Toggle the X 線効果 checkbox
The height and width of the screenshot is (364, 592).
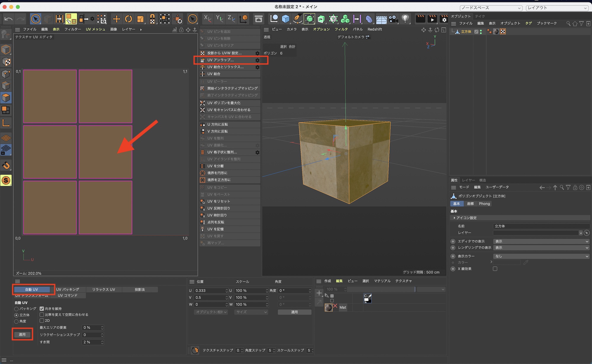click(495, 269)
